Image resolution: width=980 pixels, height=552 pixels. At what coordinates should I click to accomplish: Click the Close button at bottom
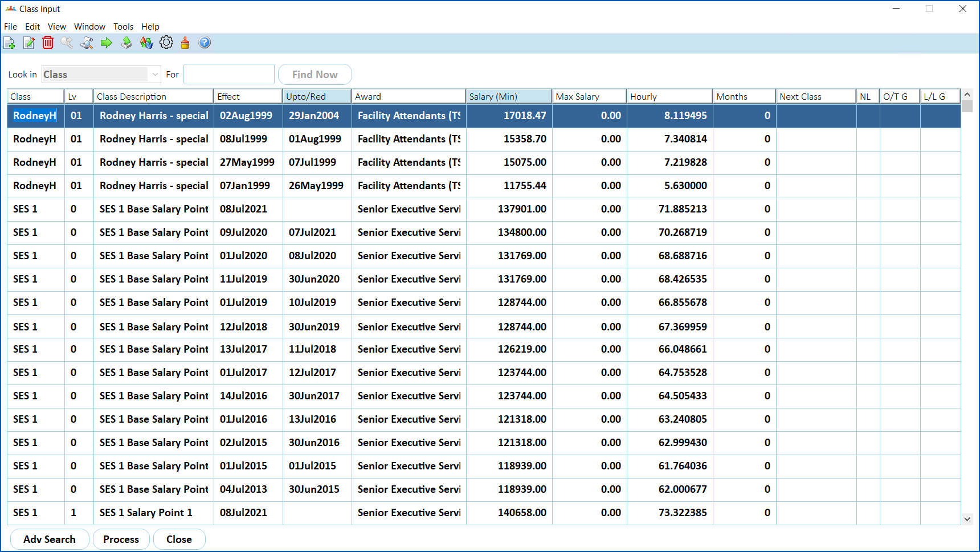179,539
